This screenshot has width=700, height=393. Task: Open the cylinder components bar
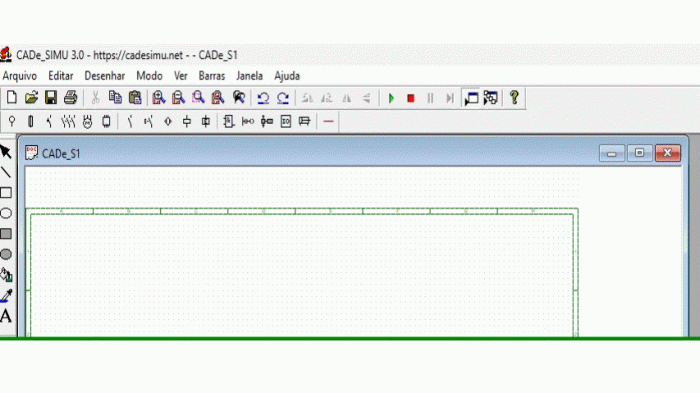304,121
